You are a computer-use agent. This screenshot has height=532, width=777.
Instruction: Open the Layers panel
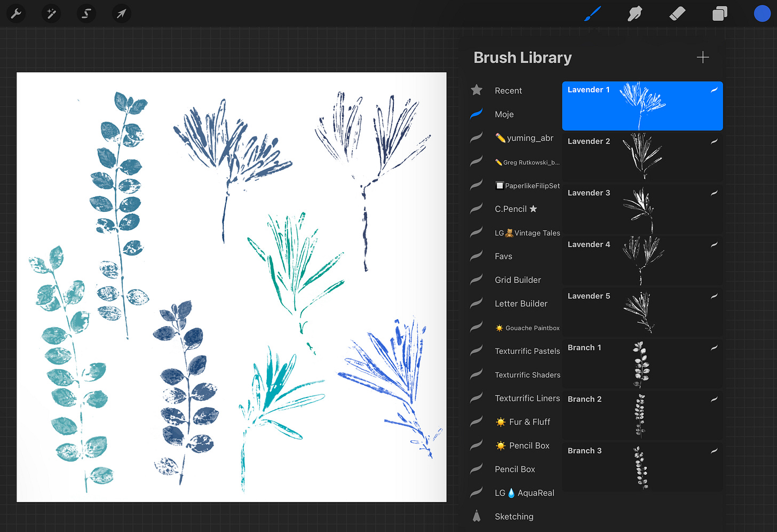click(x=720, y=14)
